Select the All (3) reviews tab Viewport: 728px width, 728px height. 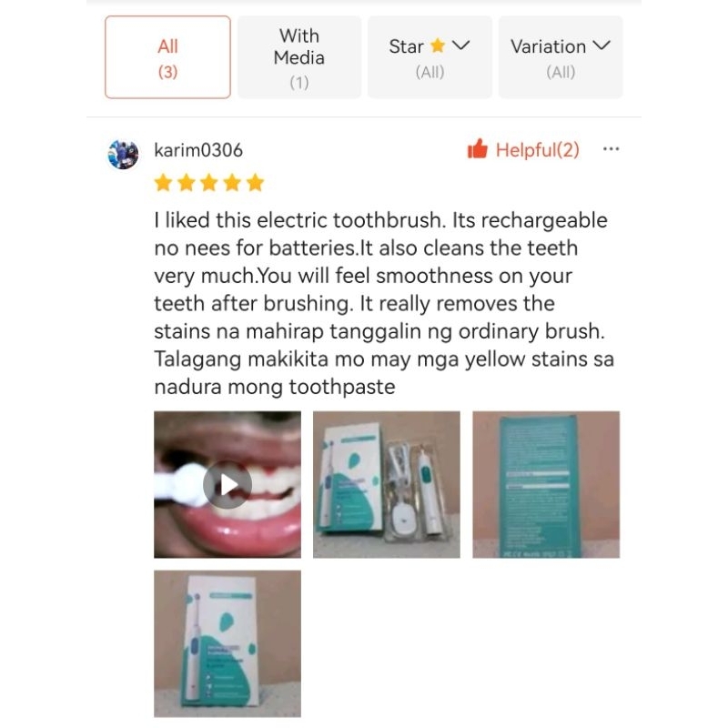pyautogui.click(x=167, y=57)
